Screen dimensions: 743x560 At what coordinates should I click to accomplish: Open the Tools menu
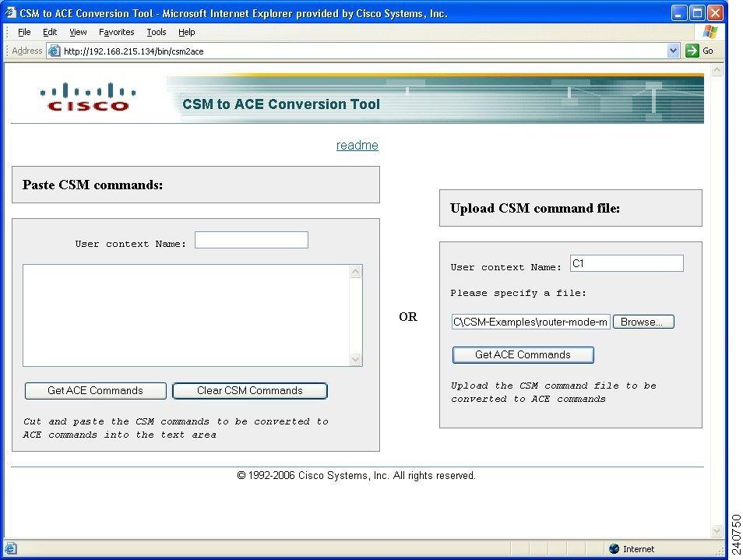(157, 32)
